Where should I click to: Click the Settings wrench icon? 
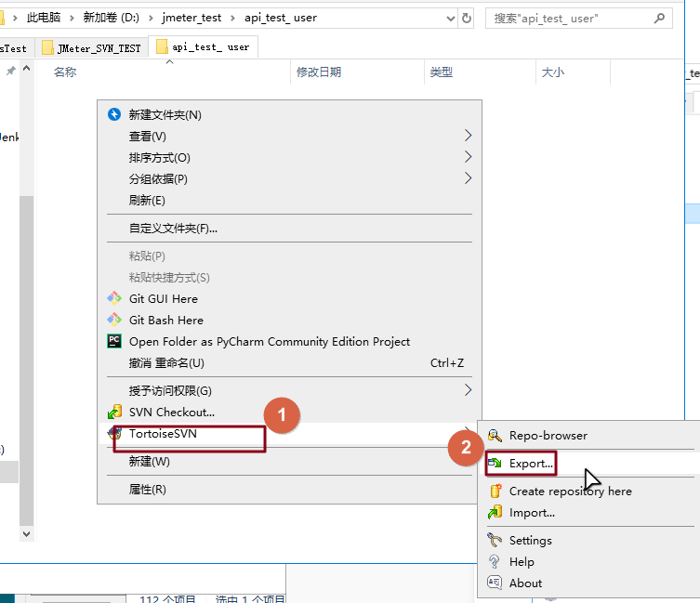click(x=495, y=540)
